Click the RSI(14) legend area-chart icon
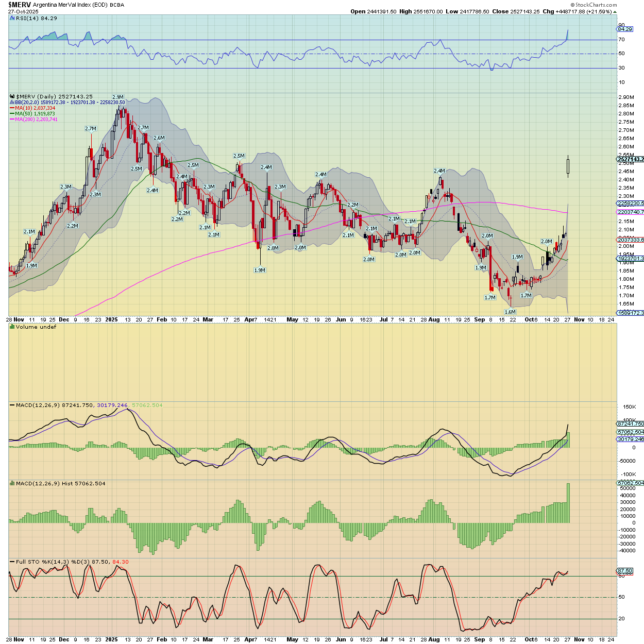Viewport: 644px width, 644px height. [12, 18]
